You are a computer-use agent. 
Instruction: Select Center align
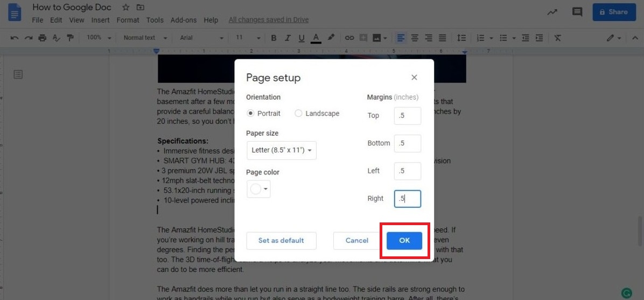tap(415, 38)
